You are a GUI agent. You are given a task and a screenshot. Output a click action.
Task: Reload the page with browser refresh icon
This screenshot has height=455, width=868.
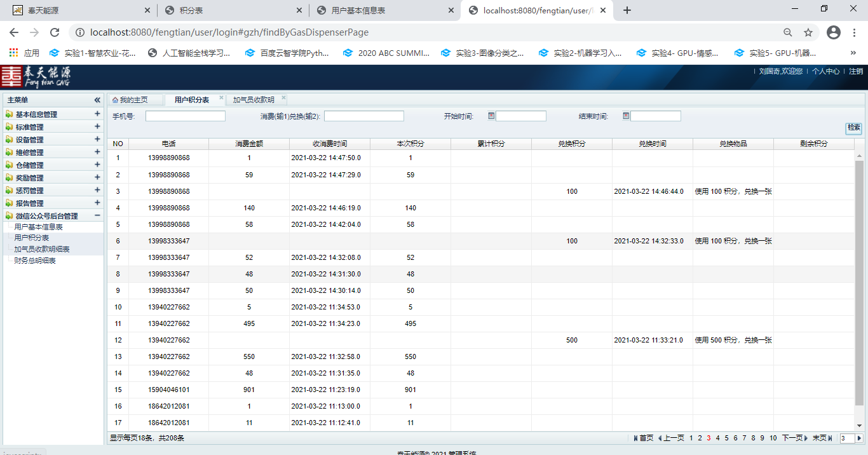click(55, 32)
